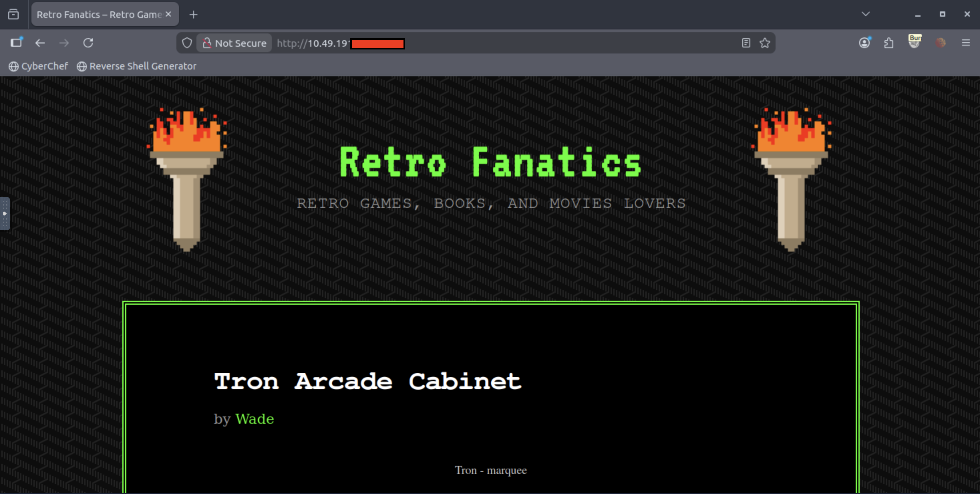
Task: Toggle Reader View icon
Action: pyautogui.click(x=746, y=43)
